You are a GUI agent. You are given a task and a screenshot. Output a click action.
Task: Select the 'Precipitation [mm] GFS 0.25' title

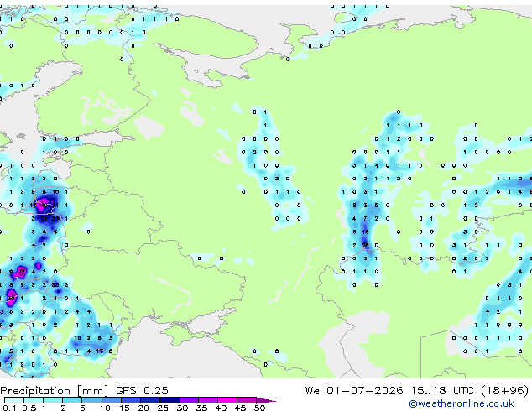(84, 391)
